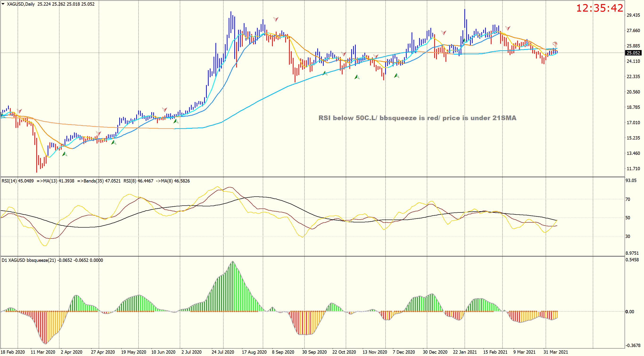The image size is (644, 356).
Task: Click the 29.435 level on price scale
Action: pyautogui.click(x=633, y=15)
